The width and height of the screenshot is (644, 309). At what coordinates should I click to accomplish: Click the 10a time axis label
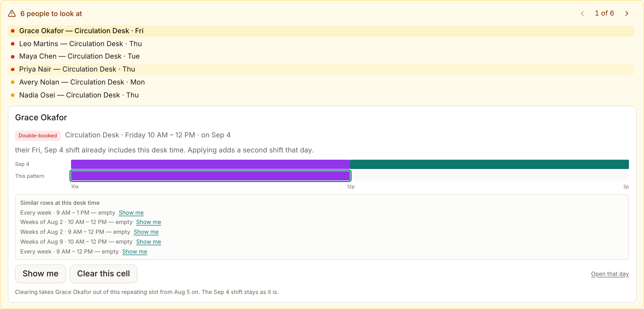pos(75,187)
